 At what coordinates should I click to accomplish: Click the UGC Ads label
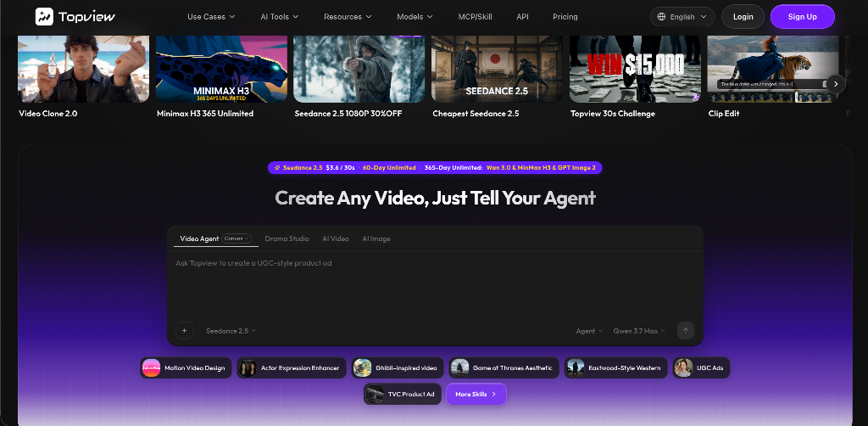(710, 367)
